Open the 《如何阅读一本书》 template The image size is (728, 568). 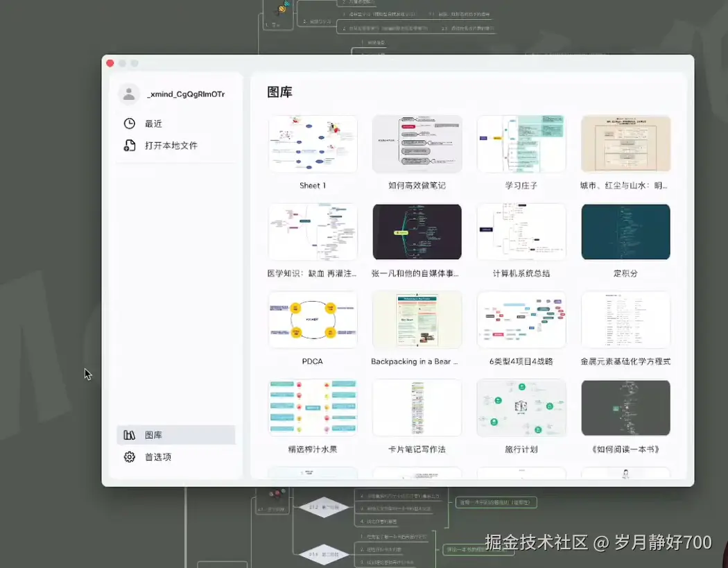point(625,408)
